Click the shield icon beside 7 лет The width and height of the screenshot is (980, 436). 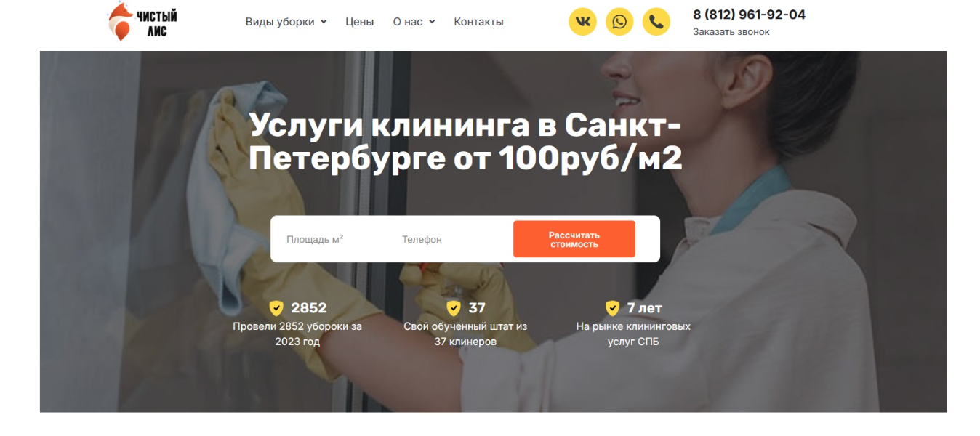tap(613, 308)
